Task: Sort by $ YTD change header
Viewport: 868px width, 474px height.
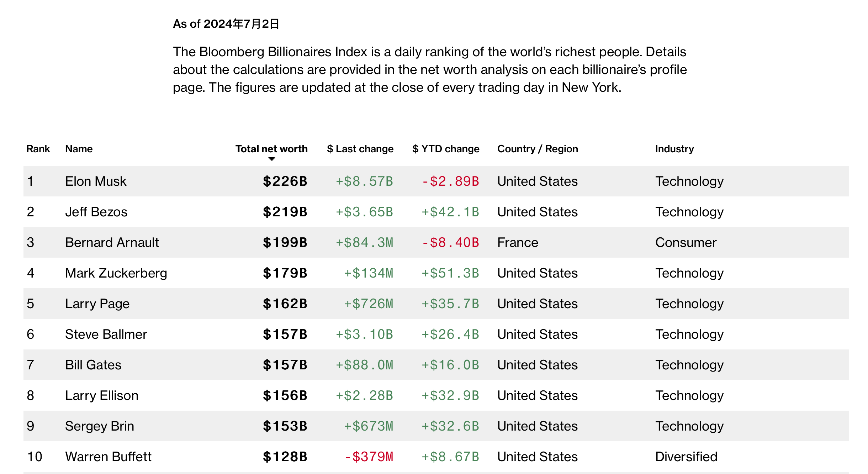Action: (x=445, y=149)
